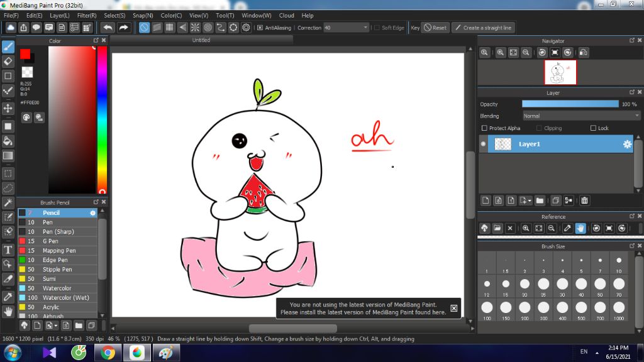Open the Layer menu
644x362 pixels.
pyautogui.click(x=60, y=15)
